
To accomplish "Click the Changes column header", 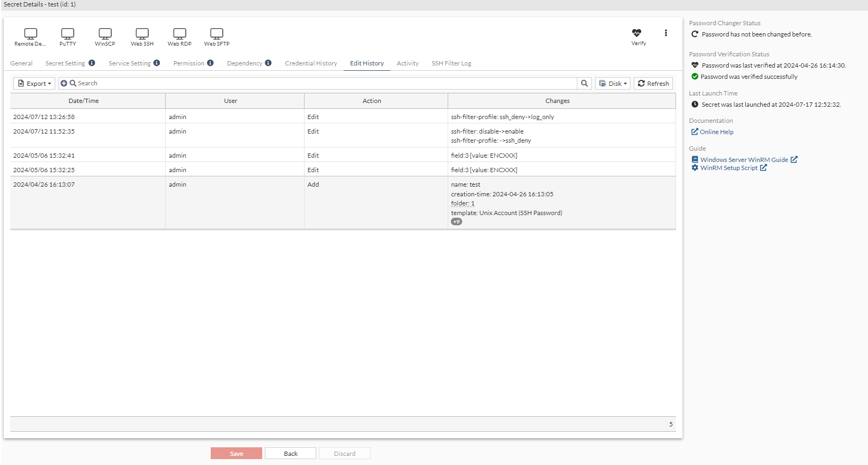I will (x=561, y=101).
